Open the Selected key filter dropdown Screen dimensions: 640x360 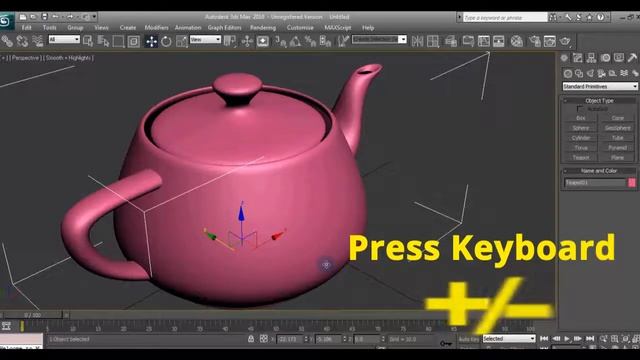pyautogui.click(x=509, y=338)
